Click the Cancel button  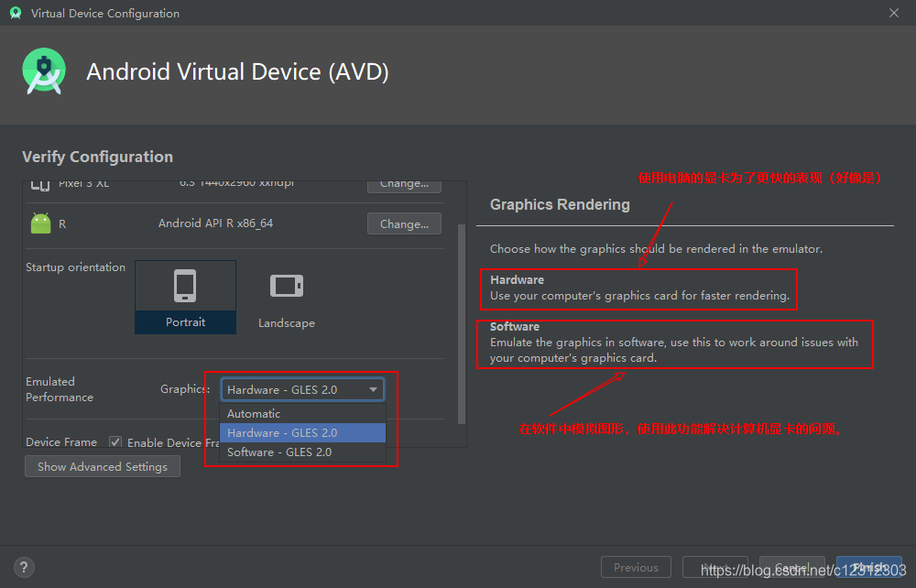[792, 567]
